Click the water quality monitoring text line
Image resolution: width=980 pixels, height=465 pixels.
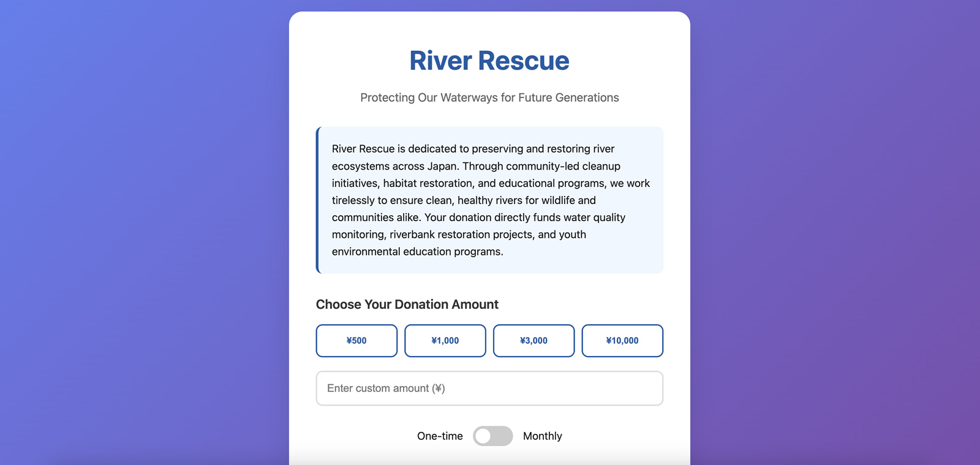[479, 217]
